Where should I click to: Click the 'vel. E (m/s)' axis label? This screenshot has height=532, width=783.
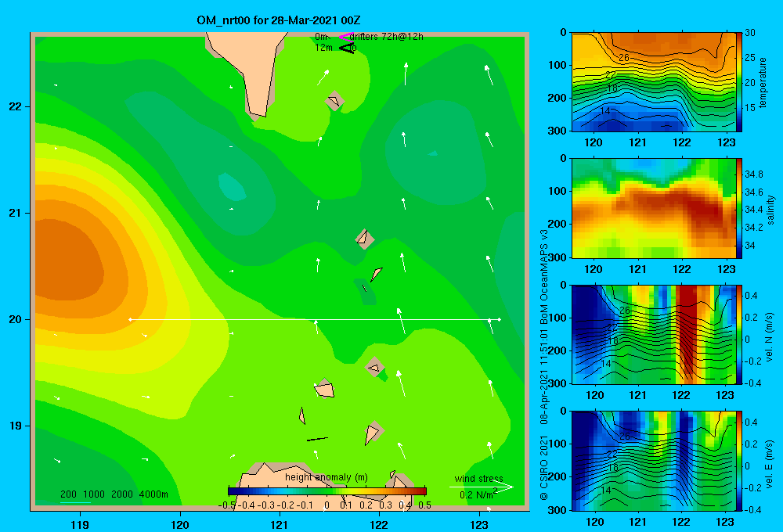(x=769, y=464)
